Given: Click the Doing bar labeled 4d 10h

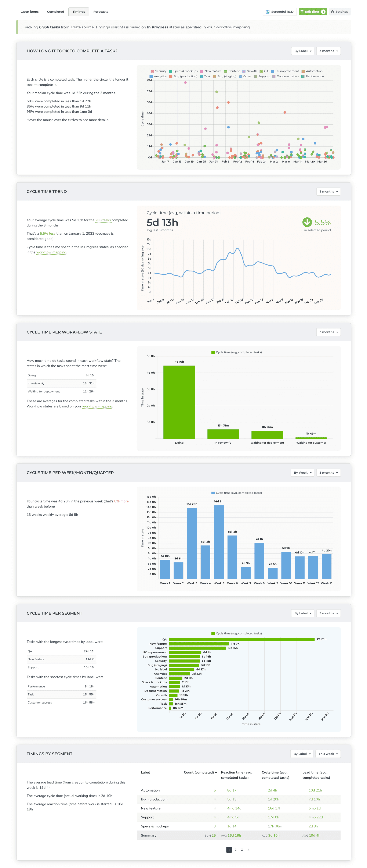Looking at the screenshot, I should [x=179, y=402].
